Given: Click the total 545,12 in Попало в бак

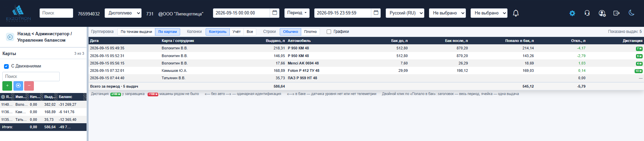Looking at the screenshot, I should pos(528,86).
